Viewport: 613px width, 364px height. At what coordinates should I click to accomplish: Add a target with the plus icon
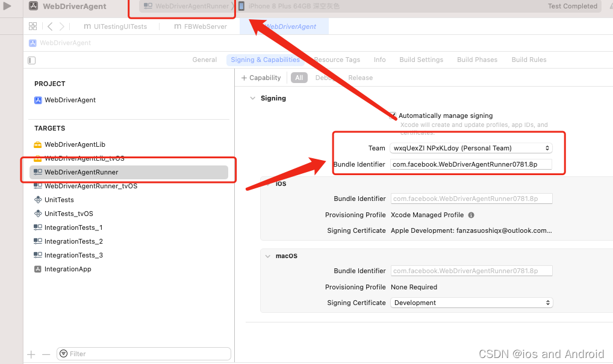(x=31, y=354)
